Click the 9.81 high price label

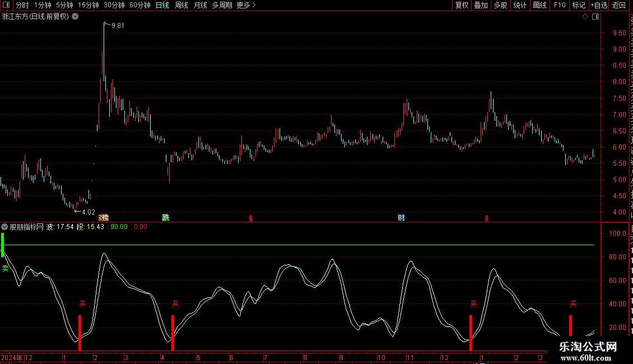click(x=118, y=26)
